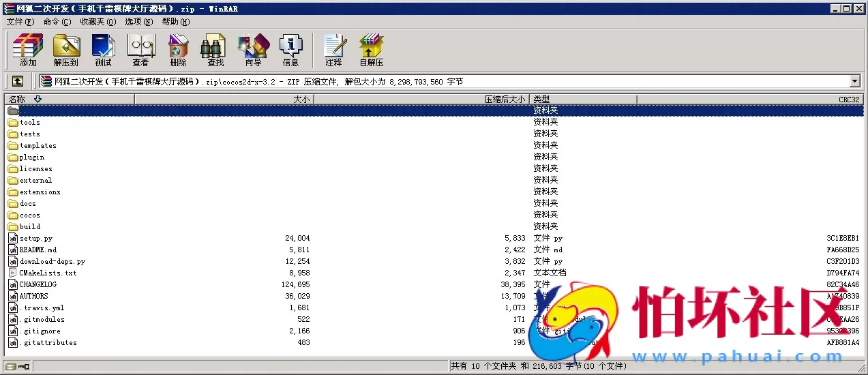Expand the address bar path dropdown
The height and width of the screenshot is (375, 868).
[x=855, y=81]
